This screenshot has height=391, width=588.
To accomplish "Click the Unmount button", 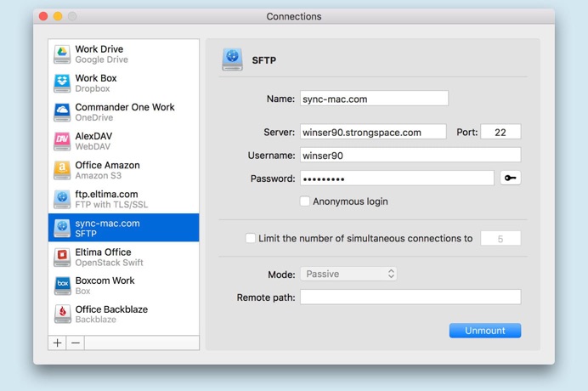I will click(x=485, y=331).
